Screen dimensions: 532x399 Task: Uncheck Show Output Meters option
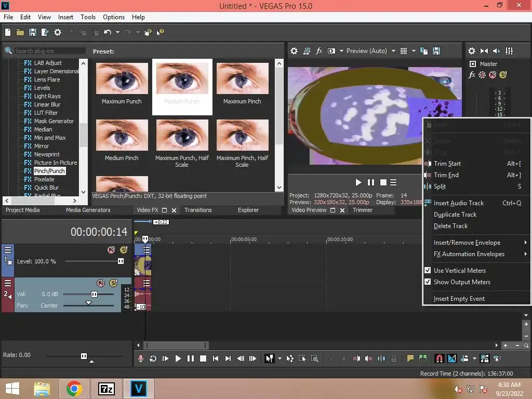click(x=428, y=282)
